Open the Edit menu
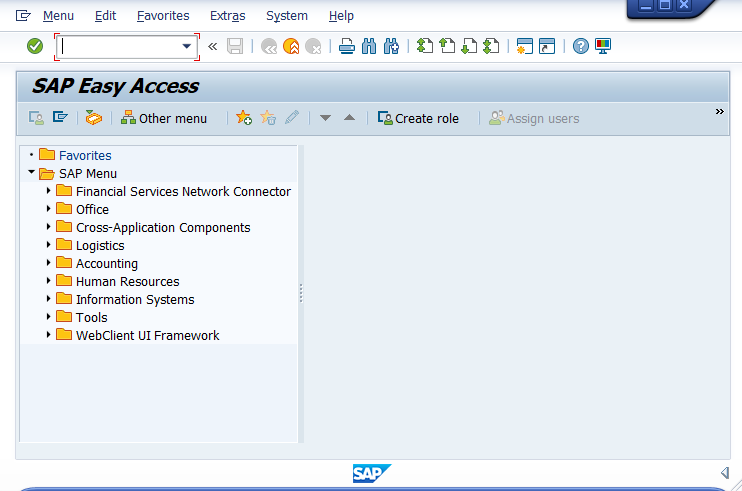 tap(105, 16)
